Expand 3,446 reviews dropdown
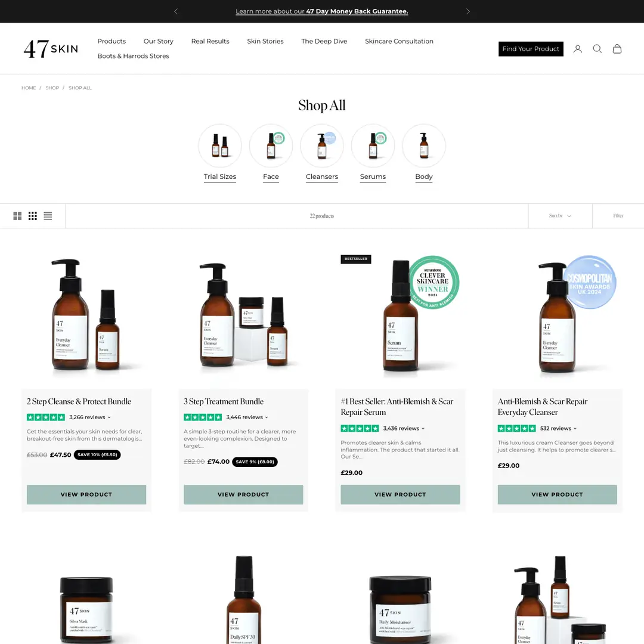The width and height of the screenshot is (644, 644). (247, 417)
